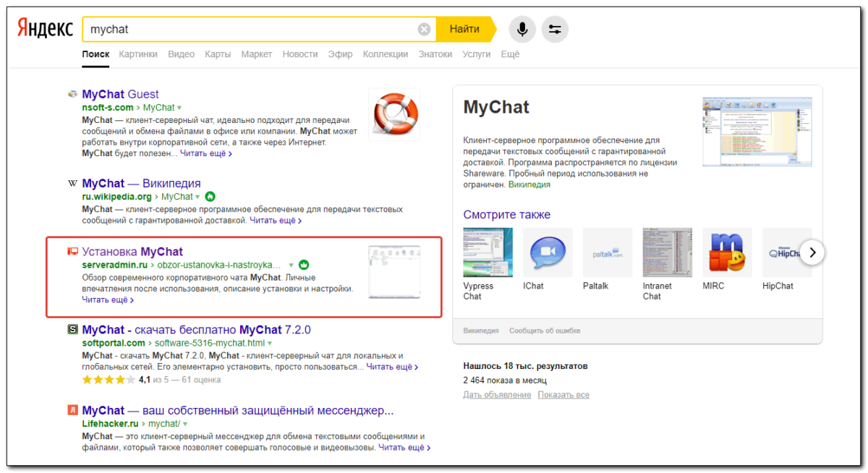Click the Yandex logo
Image resolution: width=868 pixels, height=473 pixels.
click(45, 29)
